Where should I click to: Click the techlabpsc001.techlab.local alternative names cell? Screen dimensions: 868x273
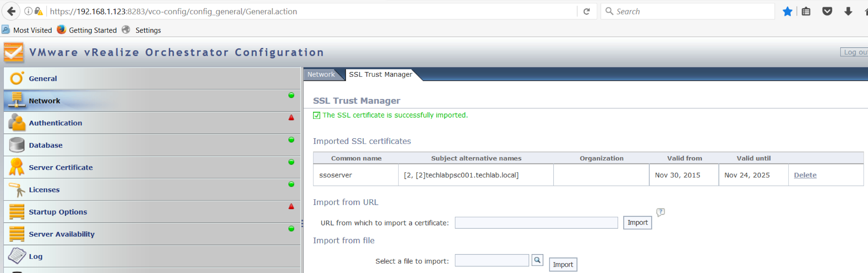[x=476, y=175]
